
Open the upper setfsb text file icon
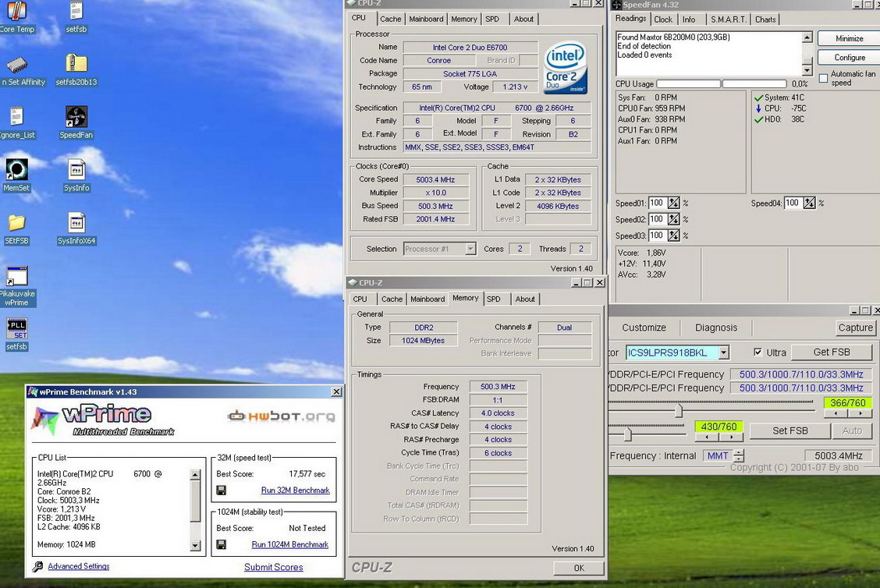76,11
